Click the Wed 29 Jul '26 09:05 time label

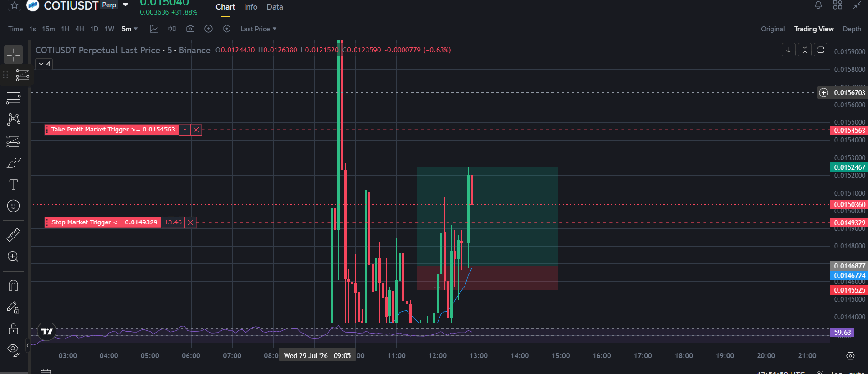tap(317, 356)
